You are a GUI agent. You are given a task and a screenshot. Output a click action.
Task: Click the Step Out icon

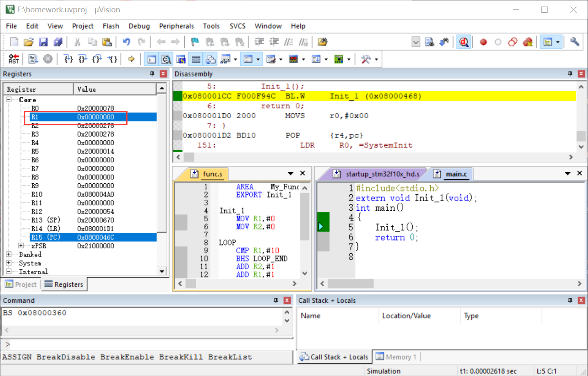[x=97, y=59]
